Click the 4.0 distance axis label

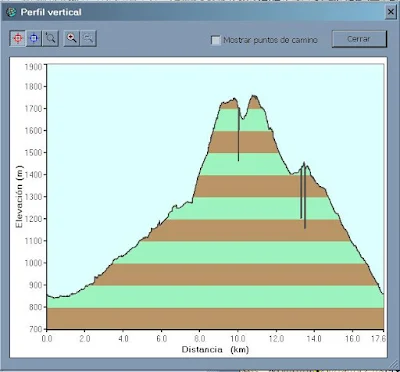click(123, 339)
